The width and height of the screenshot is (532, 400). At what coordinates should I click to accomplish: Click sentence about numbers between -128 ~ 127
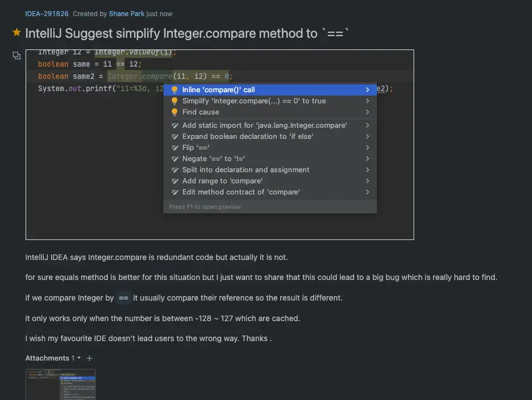point(162,319)
